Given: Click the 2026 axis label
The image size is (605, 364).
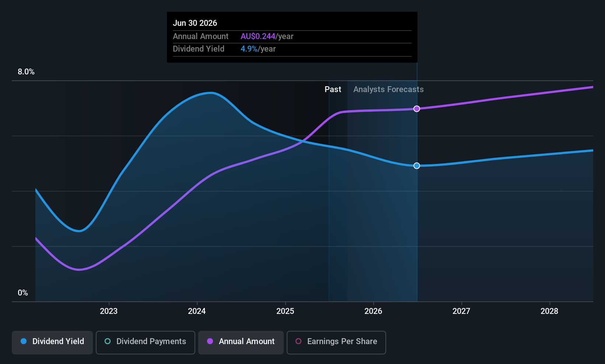Looking at the screenshot, I should pyautogui.click(x=373, y=311).
